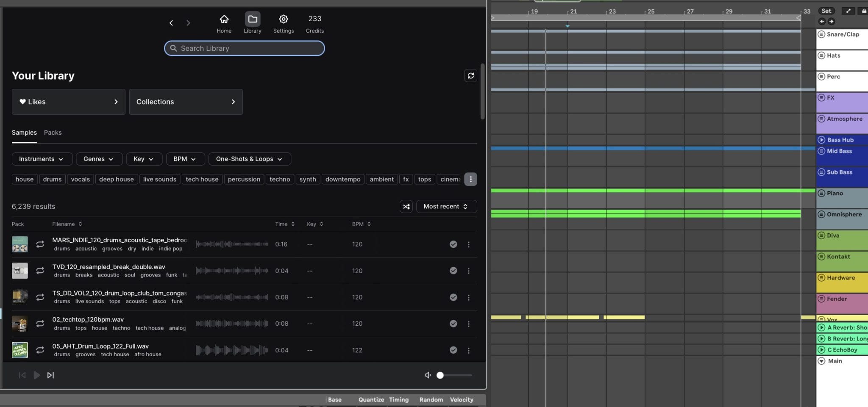Screen dimensions: 868x407
Task: Open the three-dot menu for 02_techtop_120bpm.wav
Action: pyautogui.click(x=469, y=324)
